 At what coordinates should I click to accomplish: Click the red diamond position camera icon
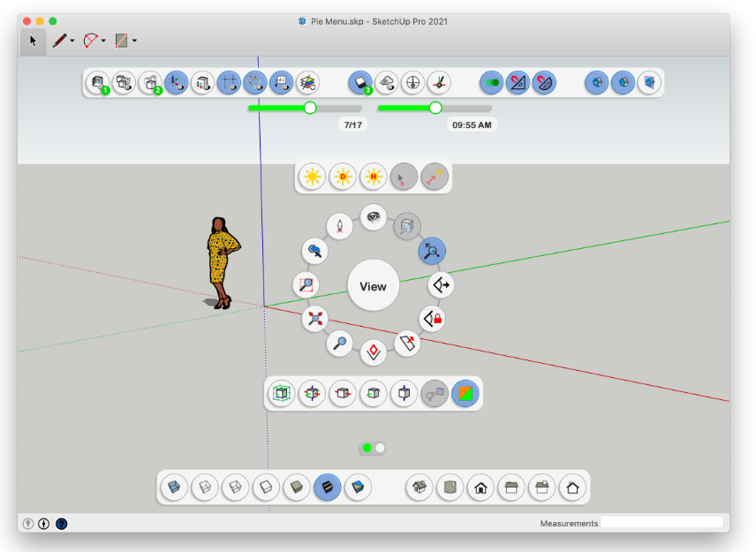(x=374, y=352)
